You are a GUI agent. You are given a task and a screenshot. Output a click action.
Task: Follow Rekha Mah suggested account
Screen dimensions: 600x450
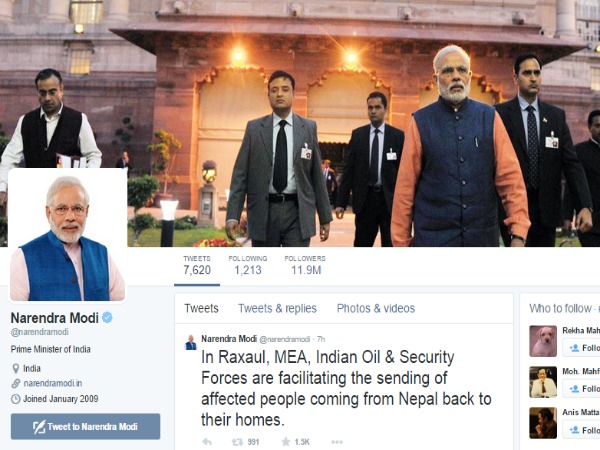581,348
